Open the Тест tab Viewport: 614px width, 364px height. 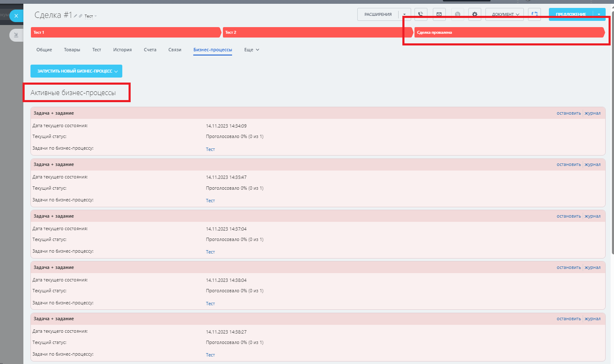tap(97, 50)
